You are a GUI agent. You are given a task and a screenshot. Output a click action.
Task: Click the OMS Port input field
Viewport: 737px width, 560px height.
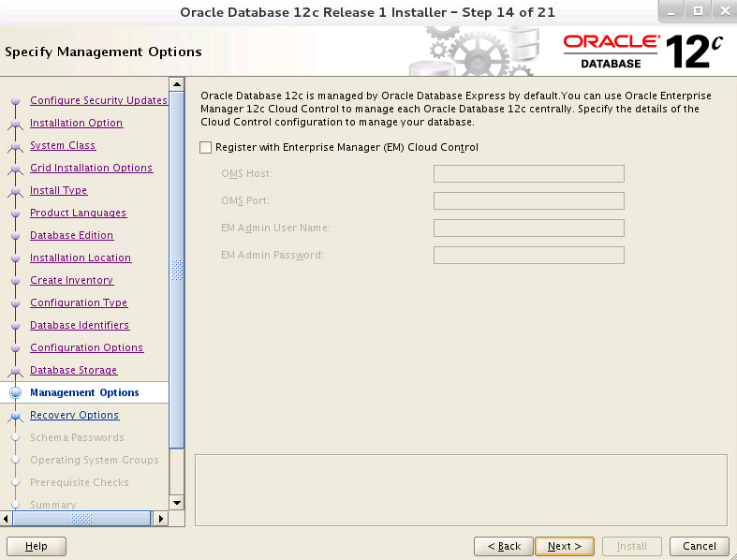coord(529,200)
